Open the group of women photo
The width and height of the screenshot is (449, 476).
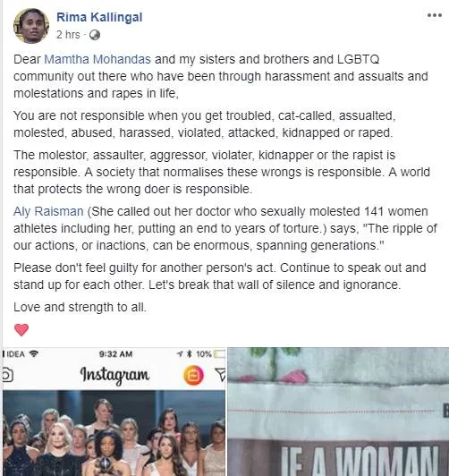(x=114, y=433)
